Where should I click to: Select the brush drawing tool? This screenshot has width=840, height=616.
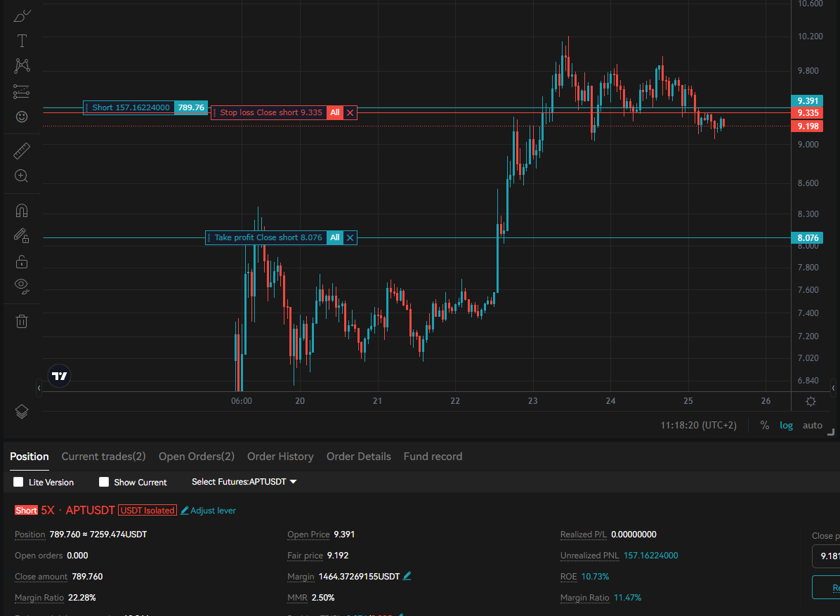[x=22, y=16]
